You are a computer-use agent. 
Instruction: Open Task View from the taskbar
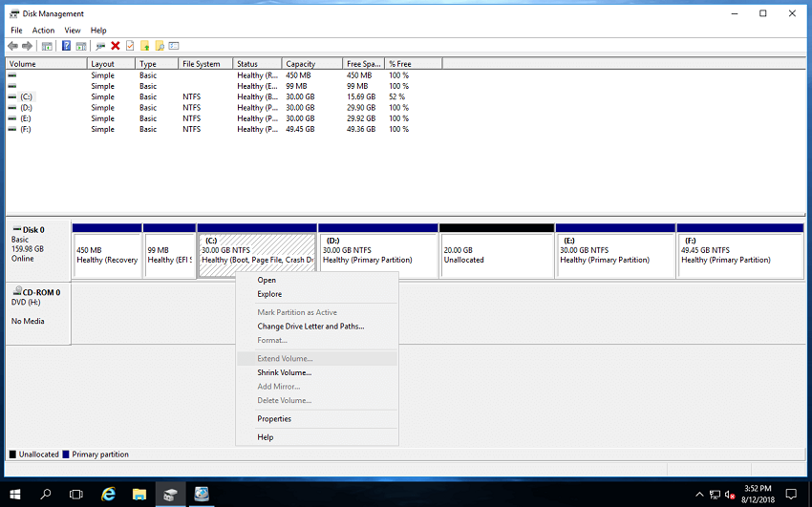tap(76, 494)
